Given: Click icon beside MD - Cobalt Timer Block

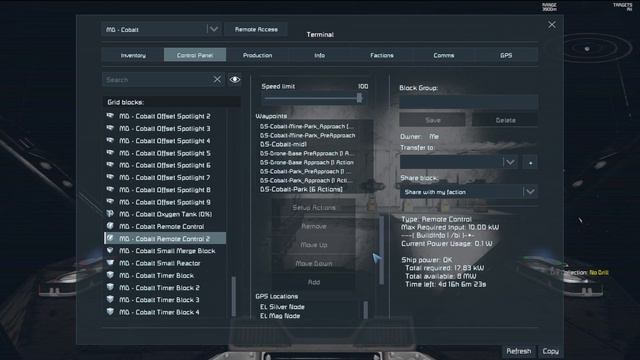Looking at the screenshot, I should point(110,275).
